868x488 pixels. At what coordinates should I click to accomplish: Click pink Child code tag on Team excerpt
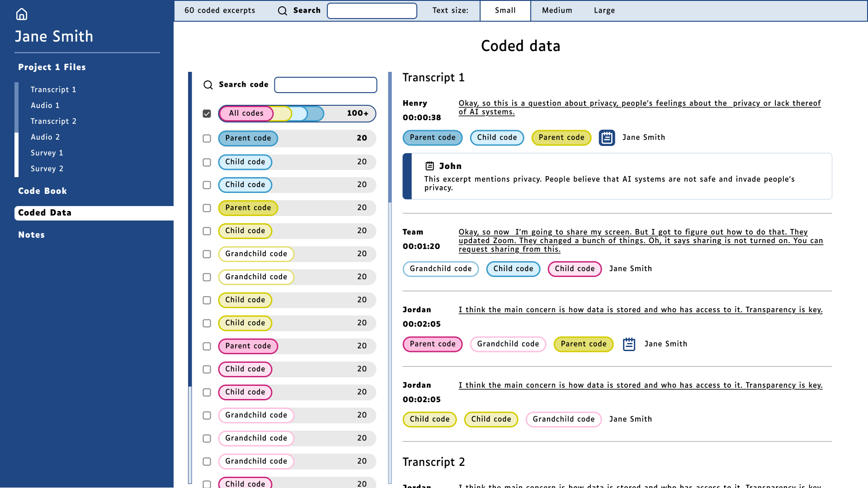click(x=575, y=269)
